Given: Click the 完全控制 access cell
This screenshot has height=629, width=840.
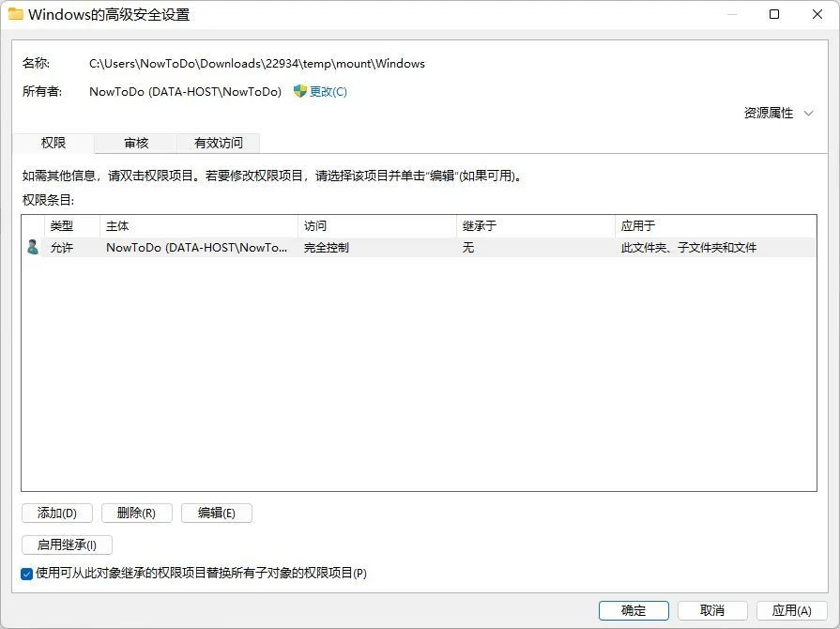Looking at the screenshot, I should (327, 248).
